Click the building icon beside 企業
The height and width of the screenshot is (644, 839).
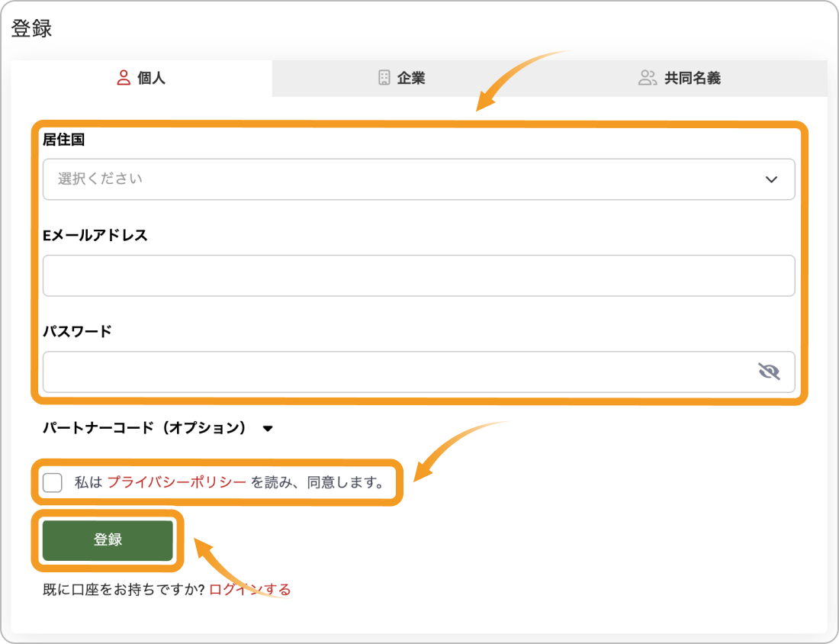384,78
